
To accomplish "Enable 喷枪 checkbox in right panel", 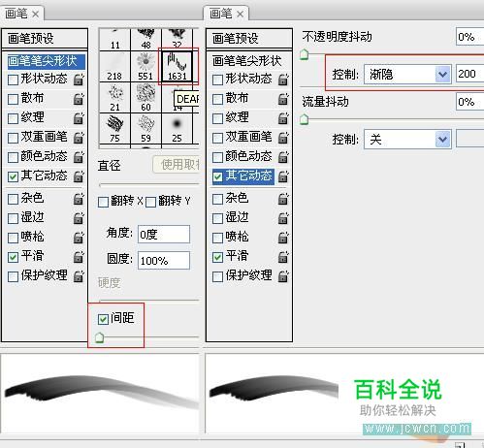I will [x=217, y=238].
